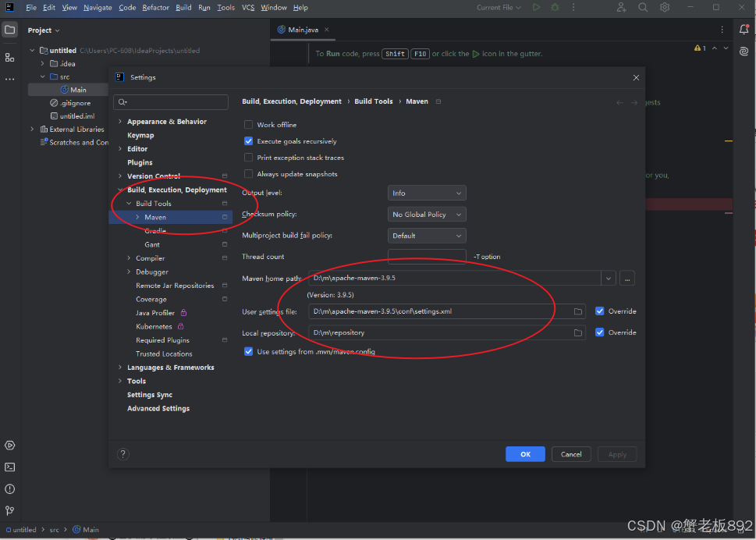Click the Debug bug icon
Screen dimensions: 756x540
[555, 7]
